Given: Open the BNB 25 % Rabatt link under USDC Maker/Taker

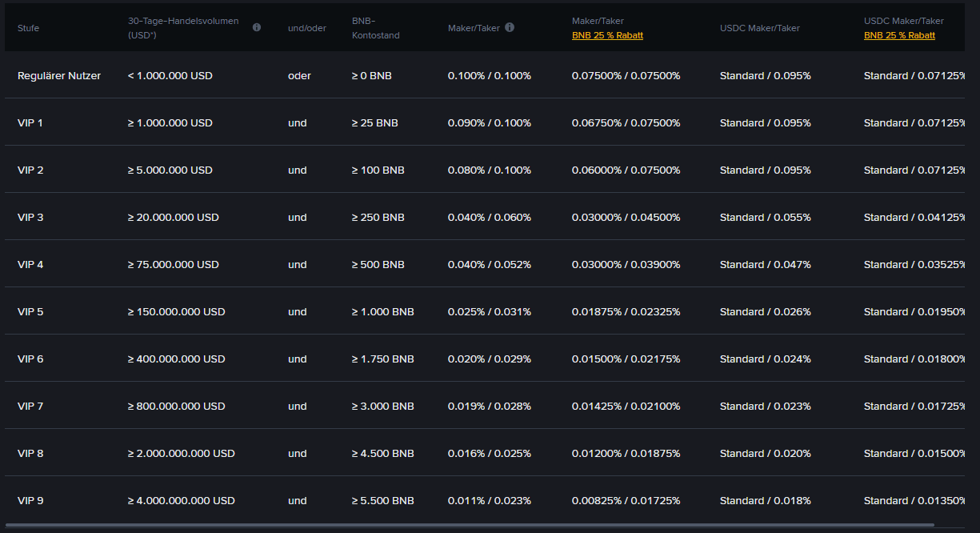Looking at the screenshot, I should click(x=899, y=34).
